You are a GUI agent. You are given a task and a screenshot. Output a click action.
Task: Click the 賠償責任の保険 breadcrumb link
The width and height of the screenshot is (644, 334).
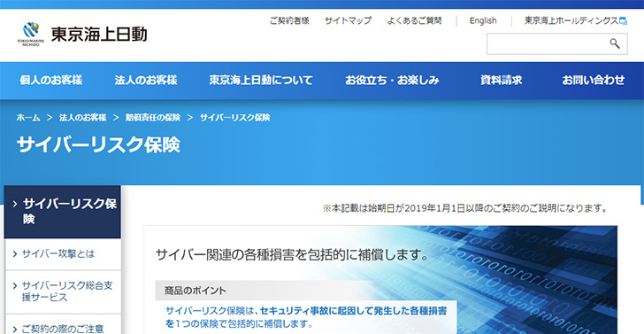(153, 118)
